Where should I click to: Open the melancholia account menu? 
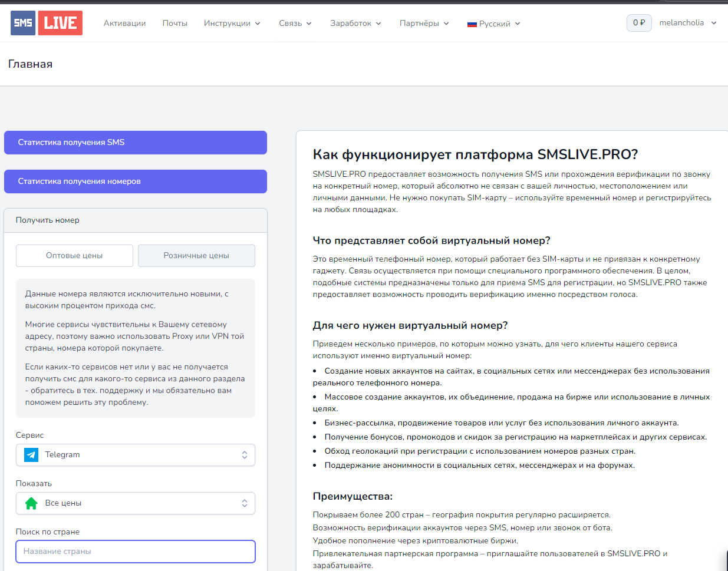688,23
